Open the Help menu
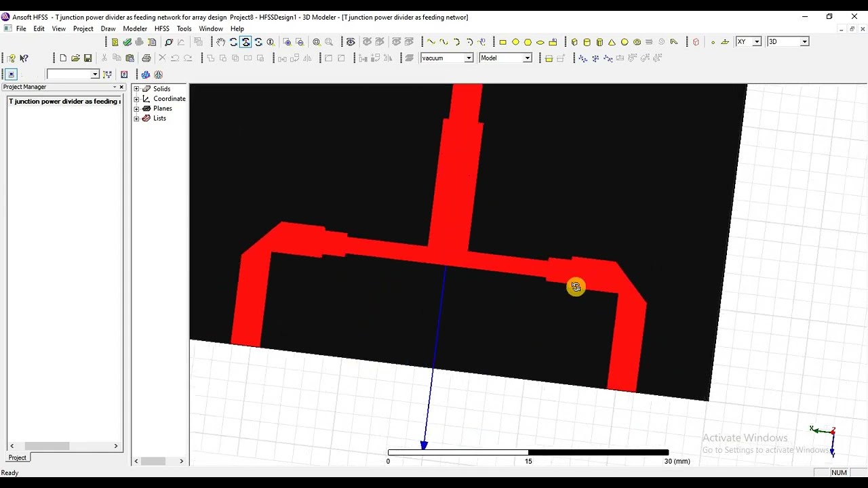 (237, 29)
